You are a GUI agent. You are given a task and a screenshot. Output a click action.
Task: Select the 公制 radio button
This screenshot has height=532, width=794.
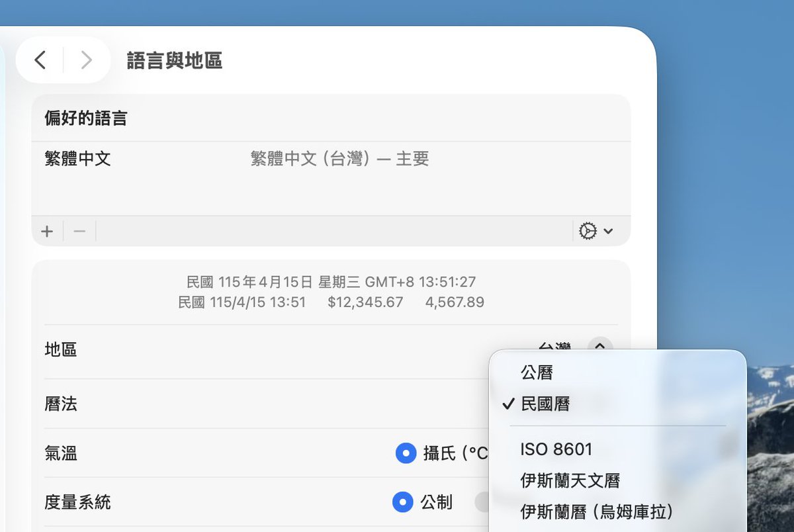[x=402, y=502]
